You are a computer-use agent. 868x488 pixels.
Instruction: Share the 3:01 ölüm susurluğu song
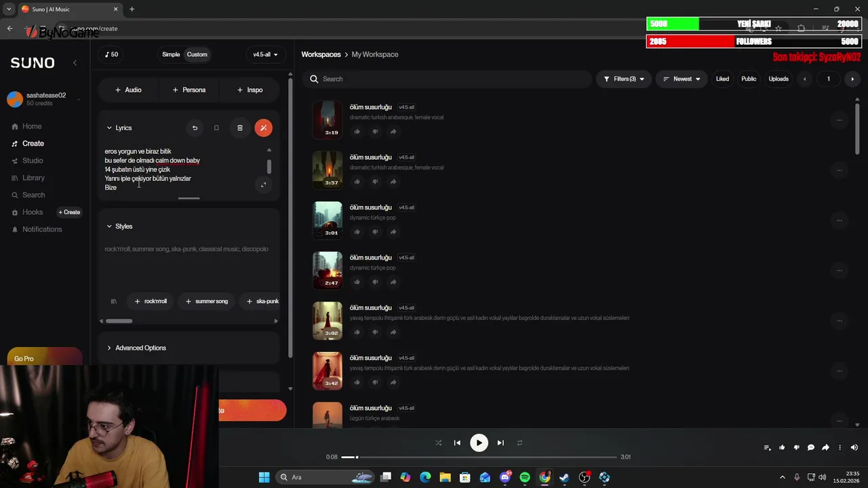[393, 232]
